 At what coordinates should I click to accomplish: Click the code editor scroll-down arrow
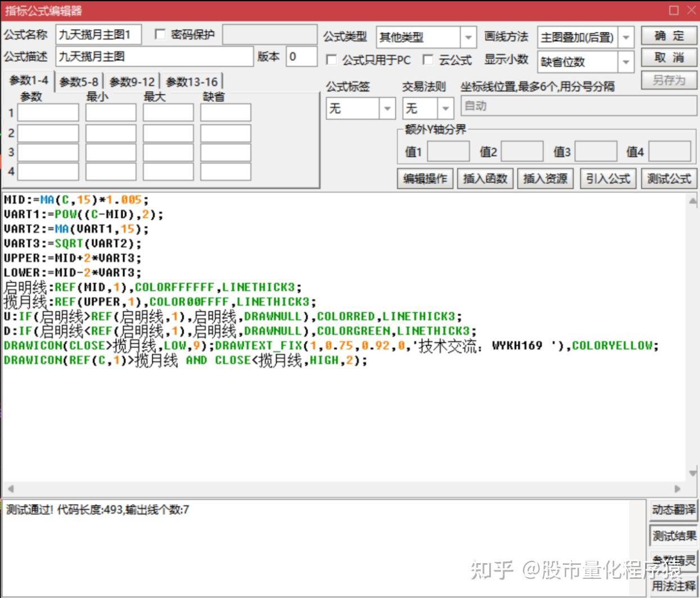click(693, 474)
